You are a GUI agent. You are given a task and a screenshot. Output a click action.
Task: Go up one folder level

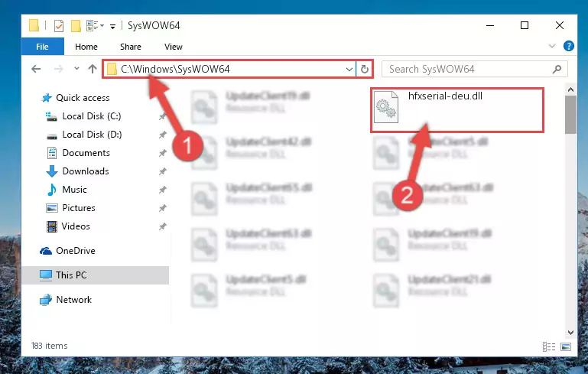pos(93,69)
